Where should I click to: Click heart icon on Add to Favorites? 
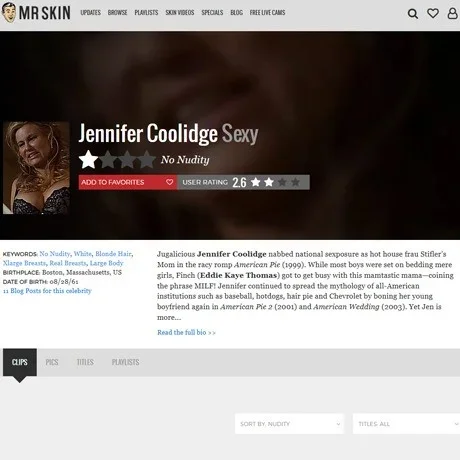coord(169,182)
